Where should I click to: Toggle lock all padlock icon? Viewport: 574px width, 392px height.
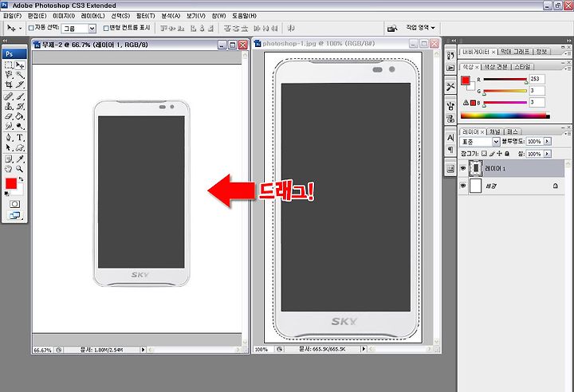tap(507, 154)
